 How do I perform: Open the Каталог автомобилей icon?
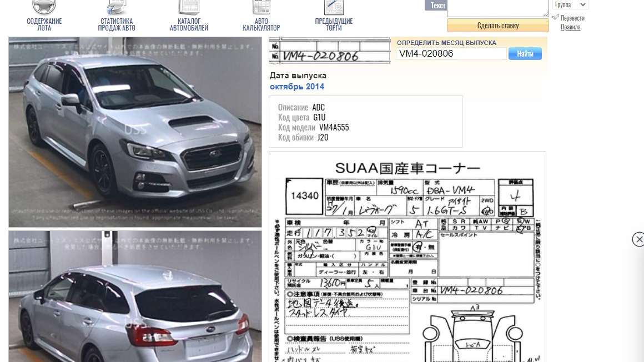[x=189, y=7]
